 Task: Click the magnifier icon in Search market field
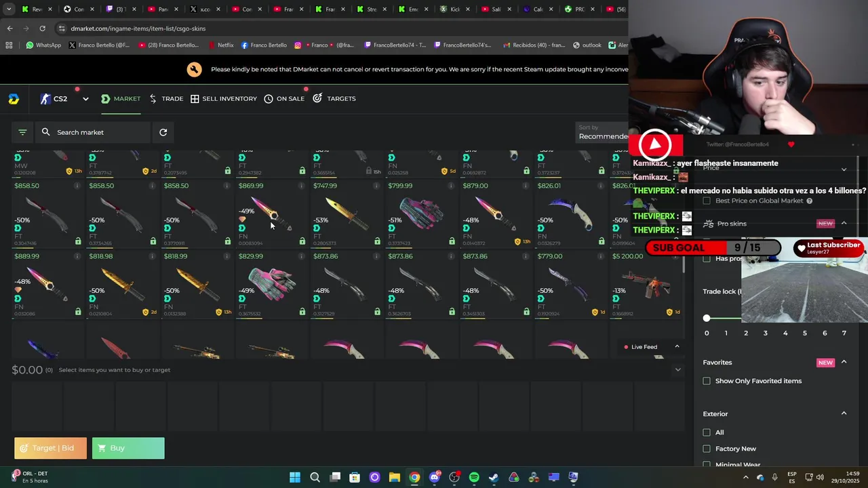click(46, 132)
